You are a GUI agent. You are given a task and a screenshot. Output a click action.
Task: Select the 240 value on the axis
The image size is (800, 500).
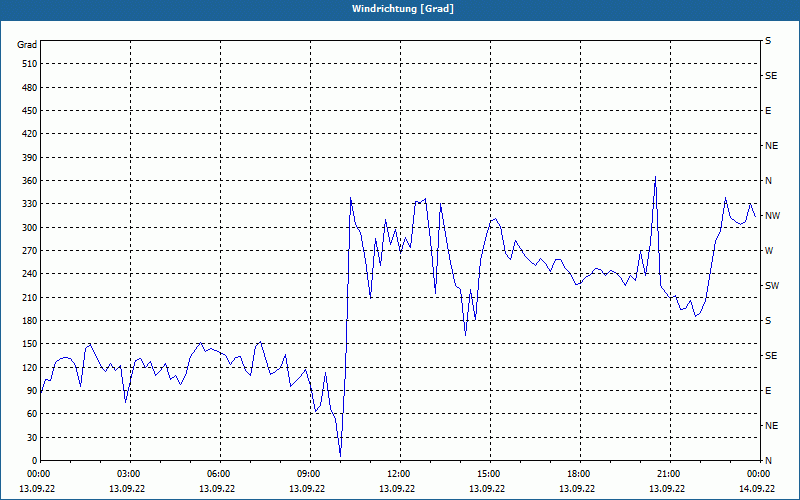point(30,274)
